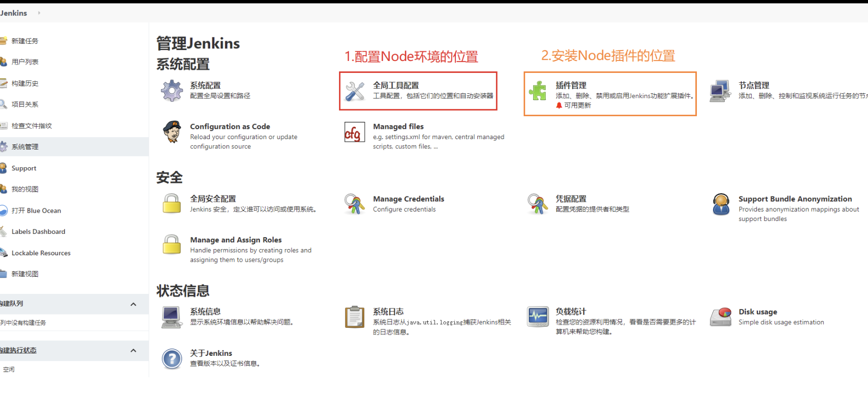Open 凭据配置 link
The width and height of the screenshot is (868, 396).
[571, 199]
